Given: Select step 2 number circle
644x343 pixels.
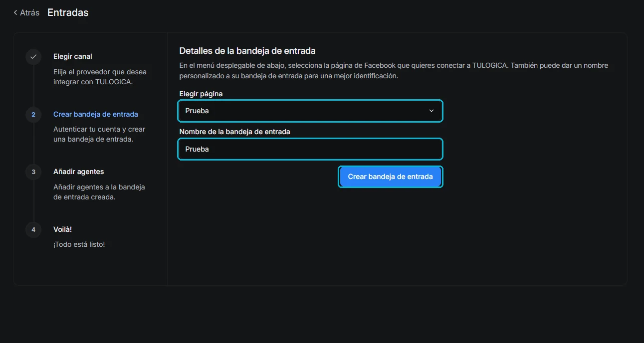Looking at the screenshot, I should click(x=33, y=115).
